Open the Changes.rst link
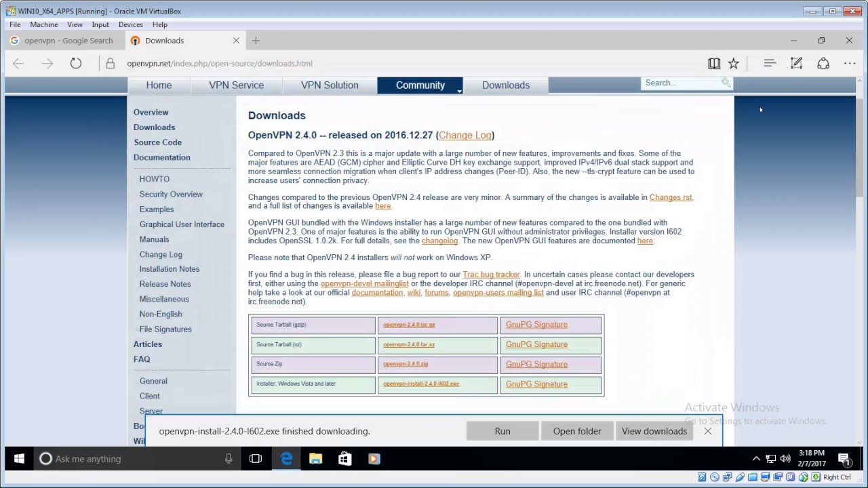This screenshot has width=868, height=488. pos(671,197)
